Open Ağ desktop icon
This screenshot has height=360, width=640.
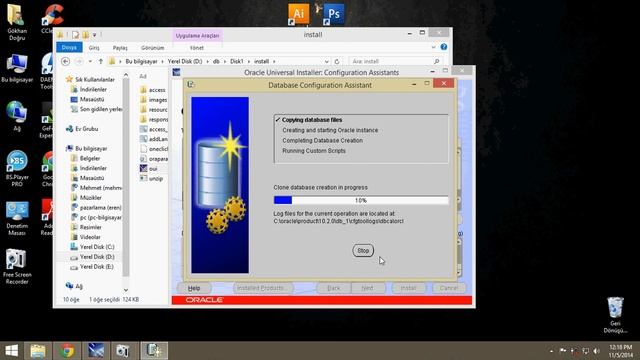point(17,116)
